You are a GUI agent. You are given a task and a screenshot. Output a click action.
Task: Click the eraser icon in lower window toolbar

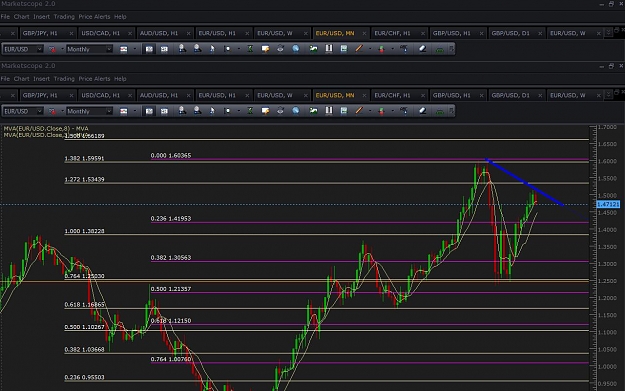(x=423, y=111)
